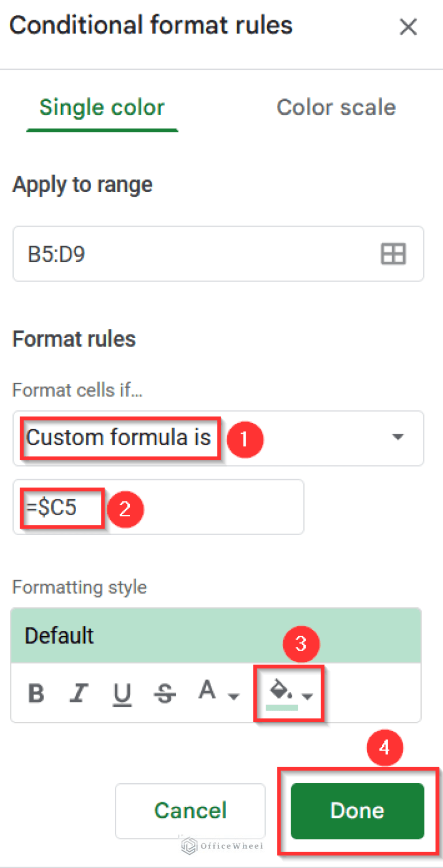The height and width of the screenshot is (868, 443).
Task: Open the Format cells if dropdown
Action: (397, 438)
